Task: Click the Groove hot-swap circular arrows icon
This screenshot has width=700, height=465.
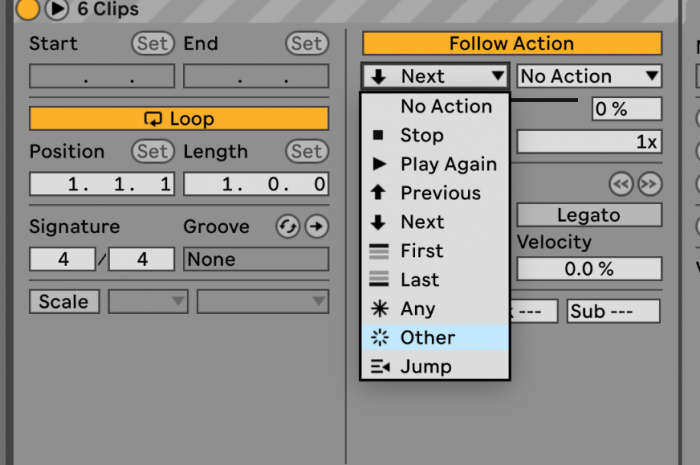Action: (288, 226)
